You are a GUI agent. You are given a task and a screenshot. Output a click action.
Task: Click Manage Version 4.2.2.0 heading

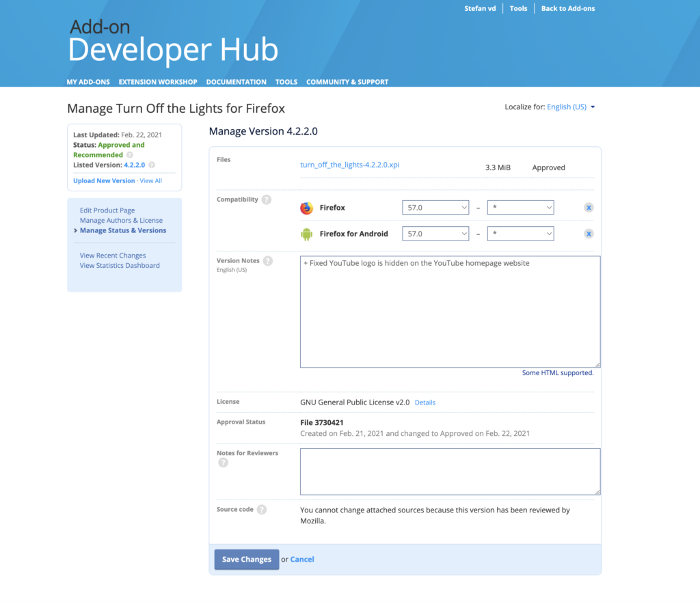tap(263, 131)
